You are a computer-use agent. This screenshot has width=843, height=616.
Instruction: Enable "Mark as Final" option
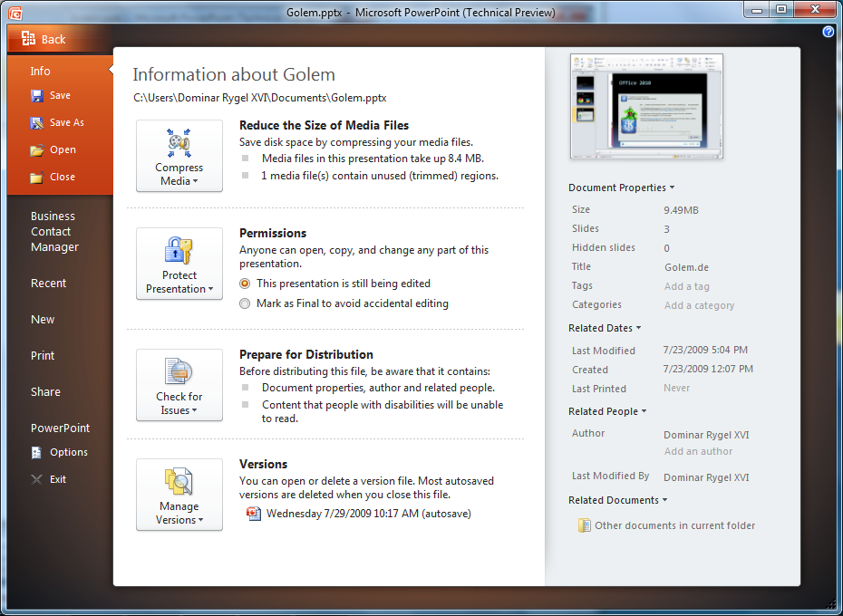tap(244, 303)
